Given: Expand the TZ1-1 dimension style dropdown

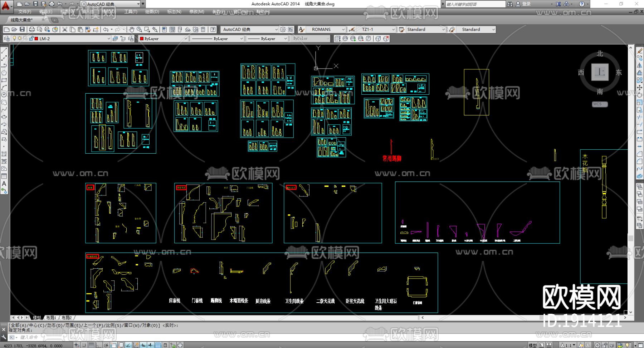Looking at the screenshot, I should click(393, 30).
